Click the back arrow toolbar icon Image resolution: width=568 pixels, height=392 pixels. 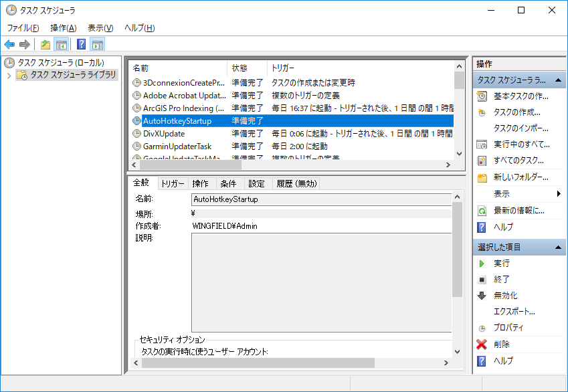click(9, 45)
